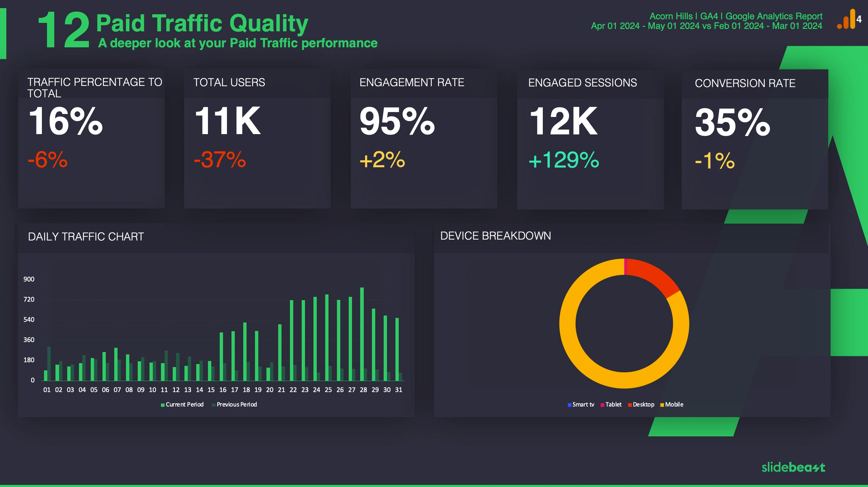The height and width of the screenshot is (487, 868).
Task: Click the 'TRAFFIC PERCENTAGE TO TOTAL' heading
Action: (x=95, y=88)
